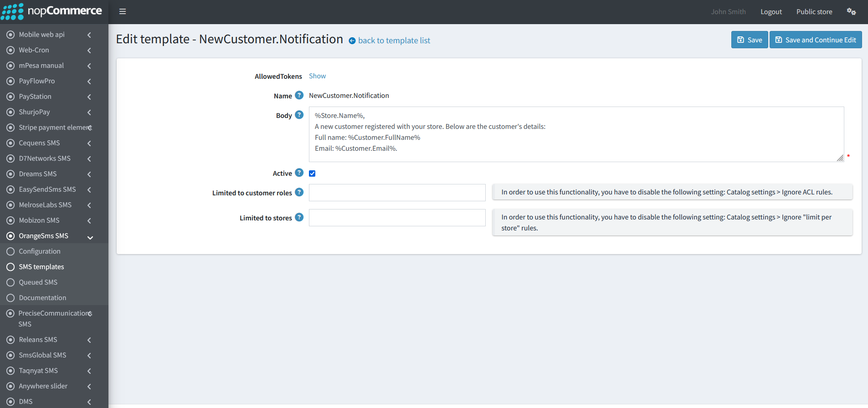Click the Body field help icon

pos(299,115)
